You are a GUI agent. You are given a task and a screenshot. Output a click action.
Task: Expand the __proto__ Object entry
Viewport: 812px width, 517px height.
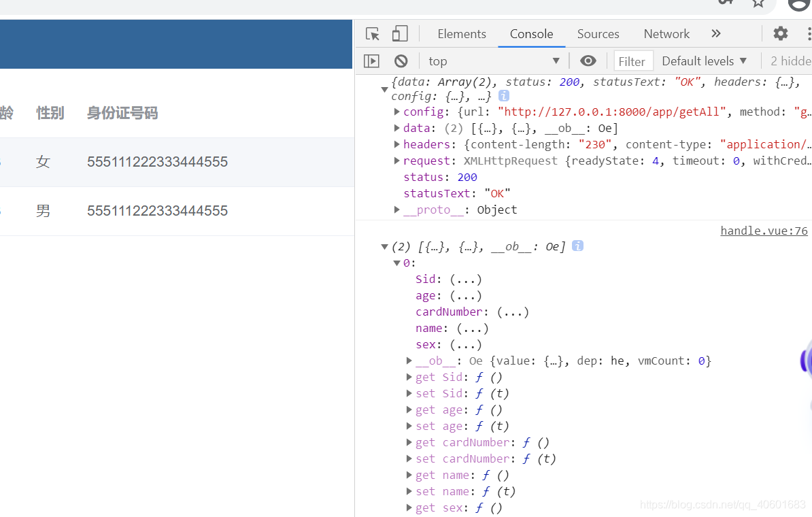396,210
